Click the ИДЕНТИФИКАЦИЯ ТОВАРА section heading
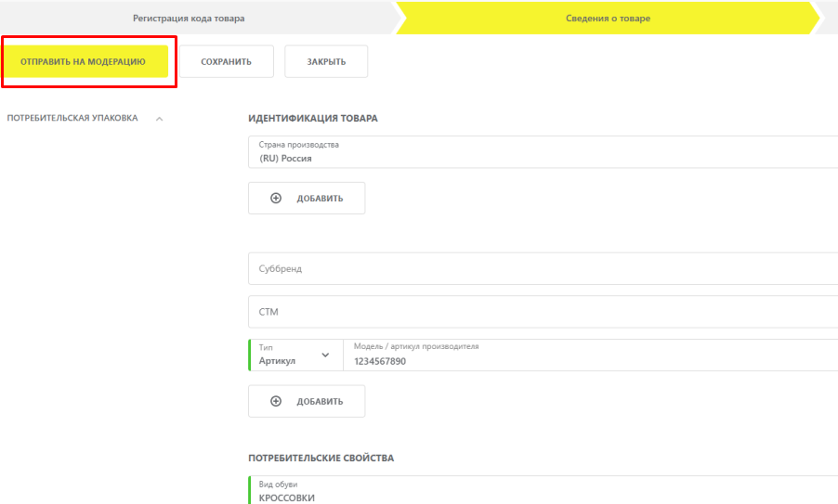This screenshot has width=838, height=504. tap(313, 119)
